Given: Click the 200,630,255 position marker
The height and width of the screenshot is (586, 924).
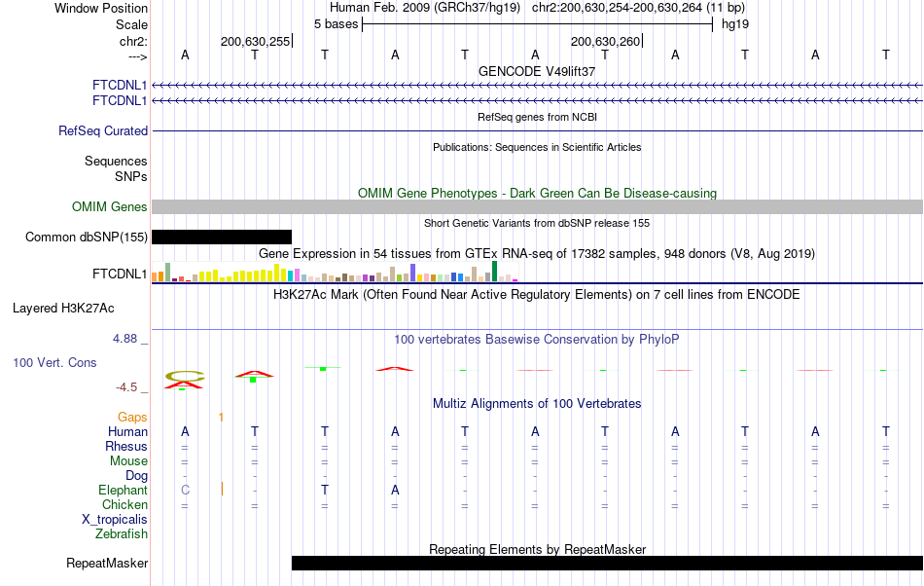Looking at the screenshot, I should pos(255,41).
